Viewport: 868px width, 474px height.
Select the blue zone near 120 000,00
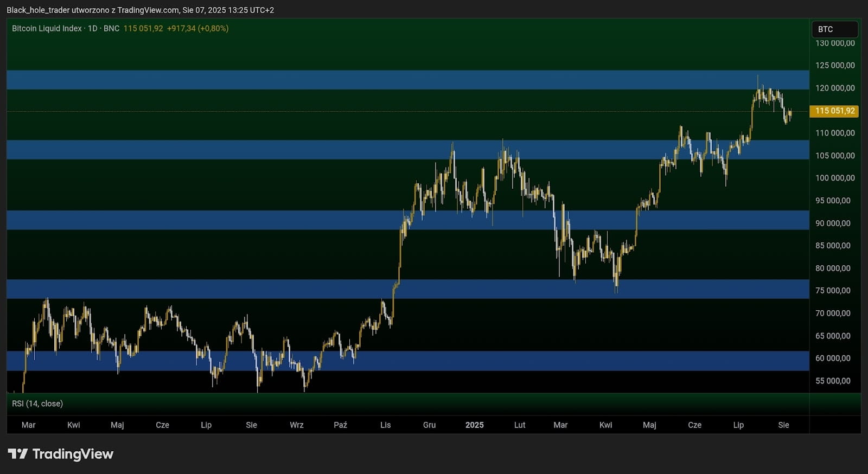[x=408, y=80]
